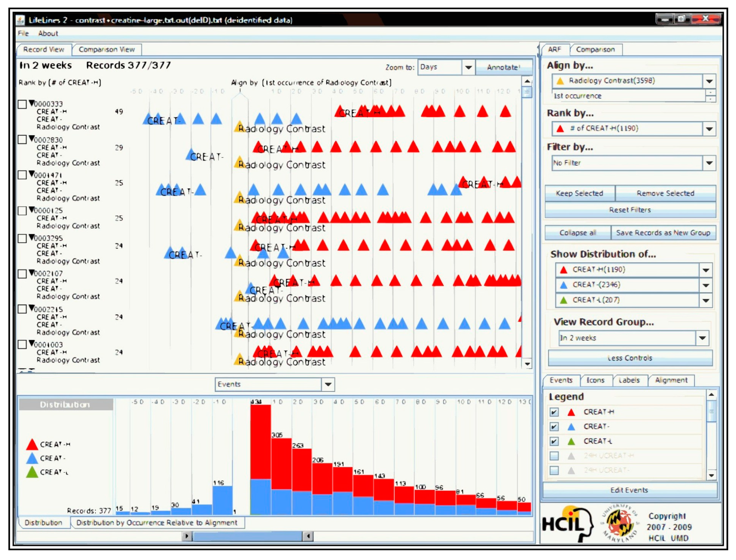Viewport: 736px width, 560px height.
Task: Click the HCIL logo
Action: (567, 524)
